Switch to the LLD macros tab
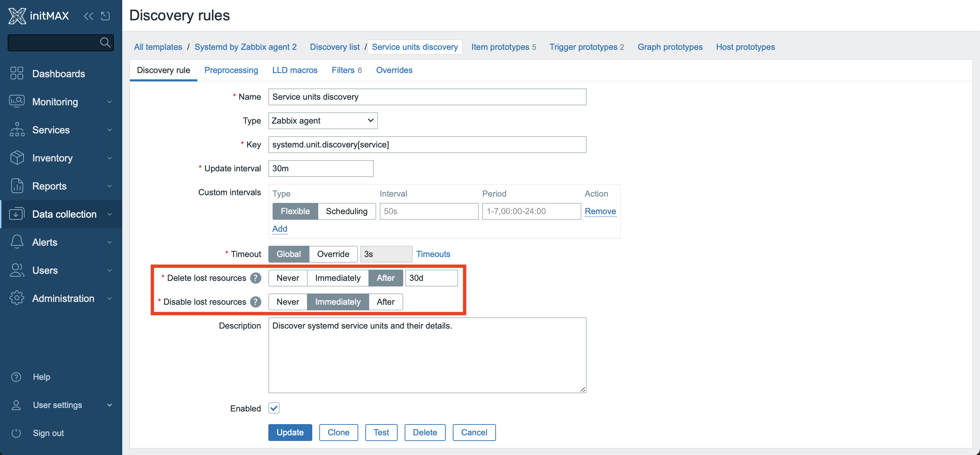Image resolution: width=980 pixels, height=455 pixels. pyautogui.click(x=294, y=70)
